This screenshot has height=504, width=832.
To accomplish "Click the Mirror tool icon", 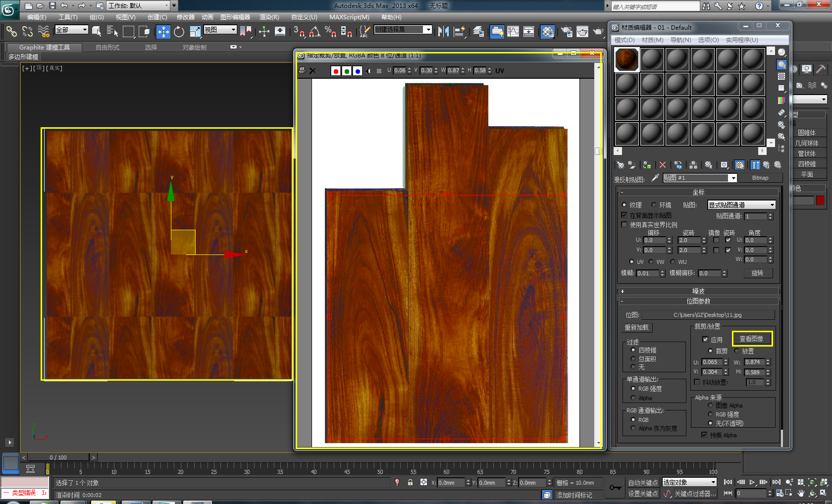I will tap(443, 32).
